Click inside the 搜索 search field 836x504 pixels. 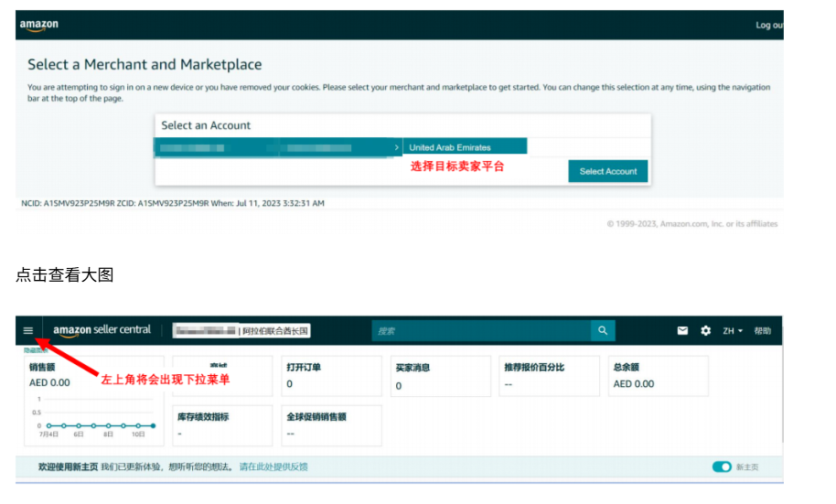480,331
